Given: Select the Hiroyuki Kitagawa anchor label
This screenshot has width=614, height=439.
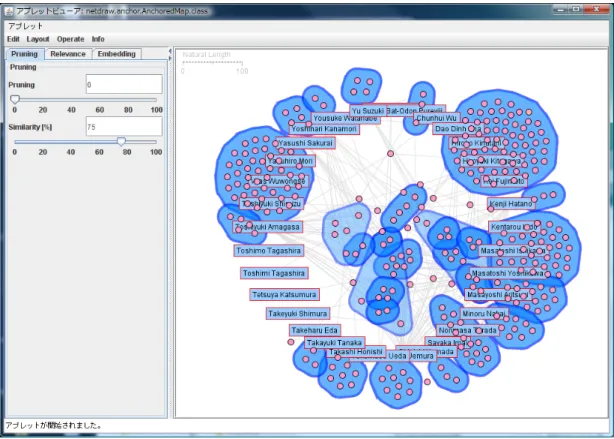Looking at the screenshot, I should tap(491, 161).
